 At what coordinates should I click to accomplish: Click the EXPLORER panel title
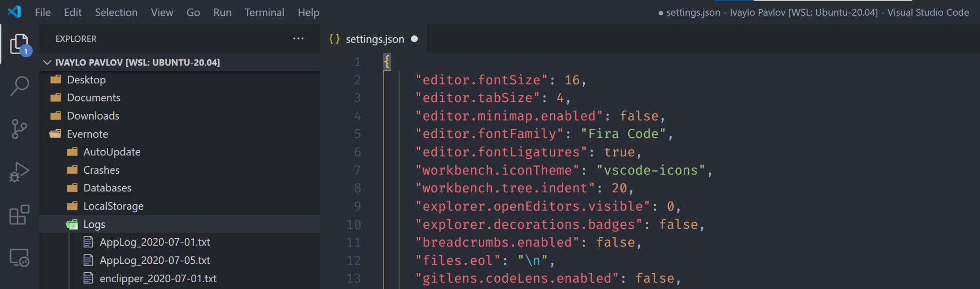[76, 39]
